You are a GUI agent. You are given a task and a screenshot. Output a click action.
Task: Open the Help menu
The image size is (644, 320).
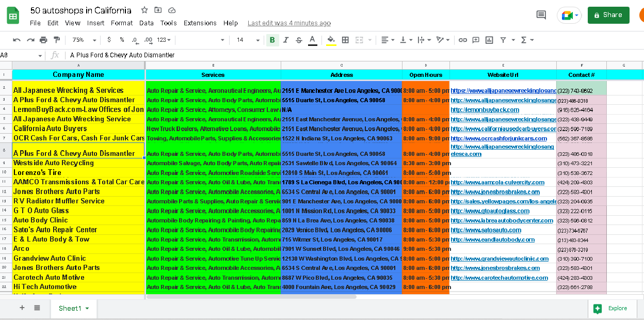(x=231, y=23)
